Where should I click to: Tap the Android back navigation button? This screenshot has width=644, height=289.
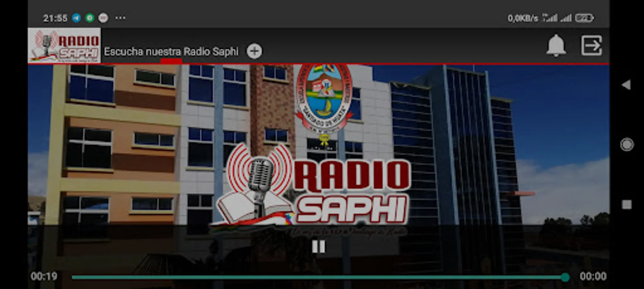626,85
